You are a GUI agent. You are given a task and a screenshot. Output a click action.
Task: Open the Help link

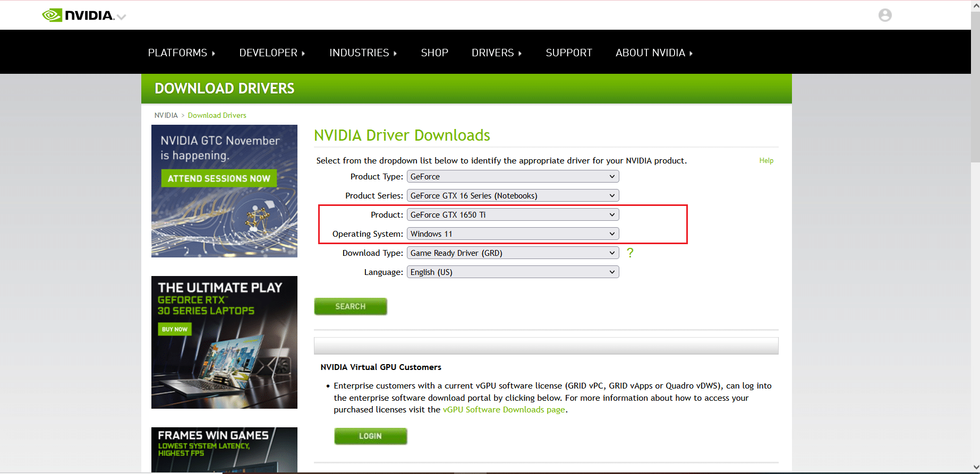click(x=766, y=160)
